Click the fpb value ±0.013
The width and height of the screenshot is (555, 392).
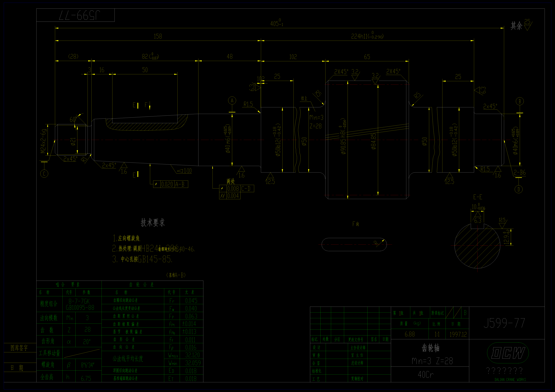[x=189, y=332]
